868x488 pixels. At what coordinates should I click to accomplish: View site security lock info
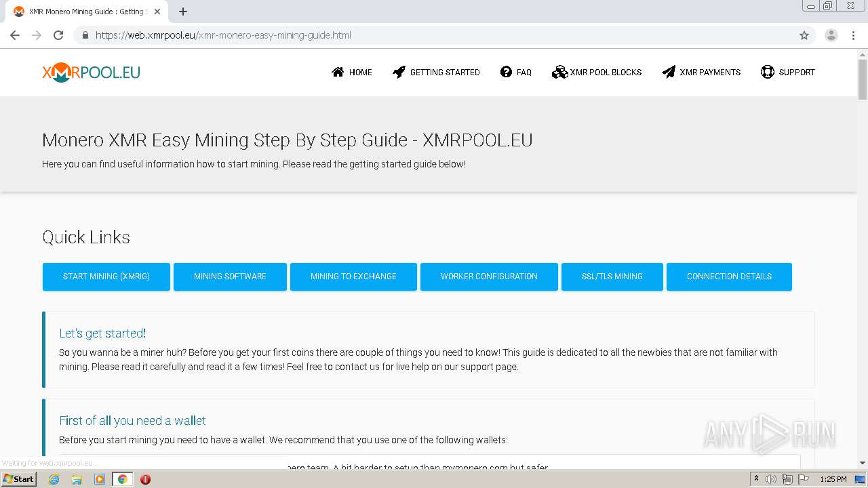[x=85, y=35]
